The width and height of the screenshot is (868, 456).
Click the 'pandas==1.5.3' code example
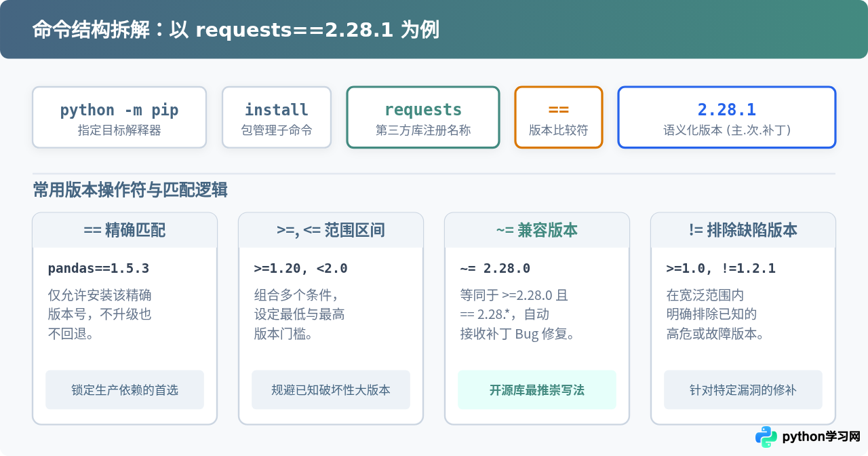pyautogui.click(x=98, y=268)
